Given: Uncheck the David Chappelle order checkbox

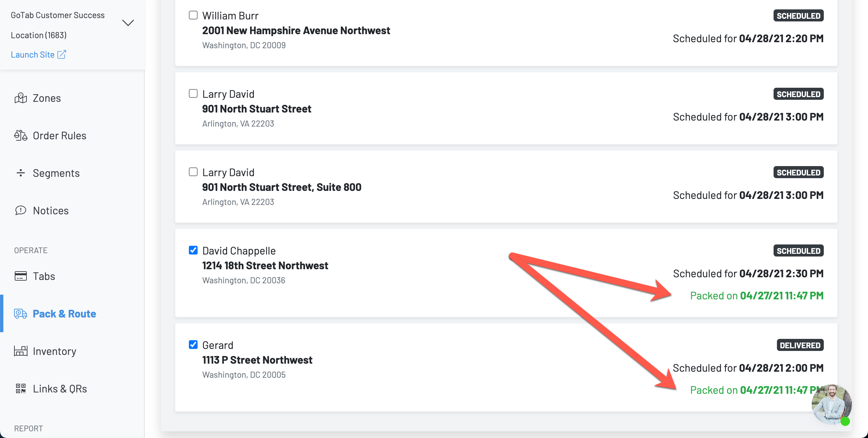Looking at the screenshot, I should (x=193, y=250).
